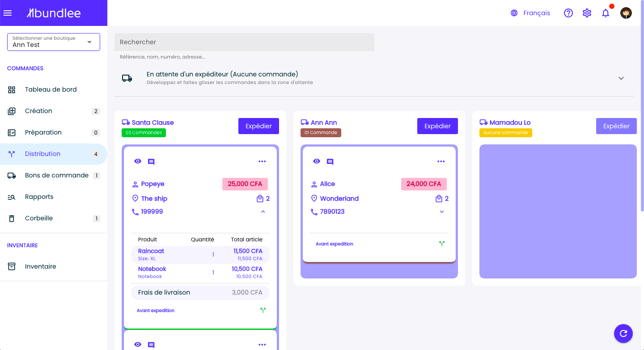
Task: Open user avatar profile menu
Action: (x=626, y=13)
